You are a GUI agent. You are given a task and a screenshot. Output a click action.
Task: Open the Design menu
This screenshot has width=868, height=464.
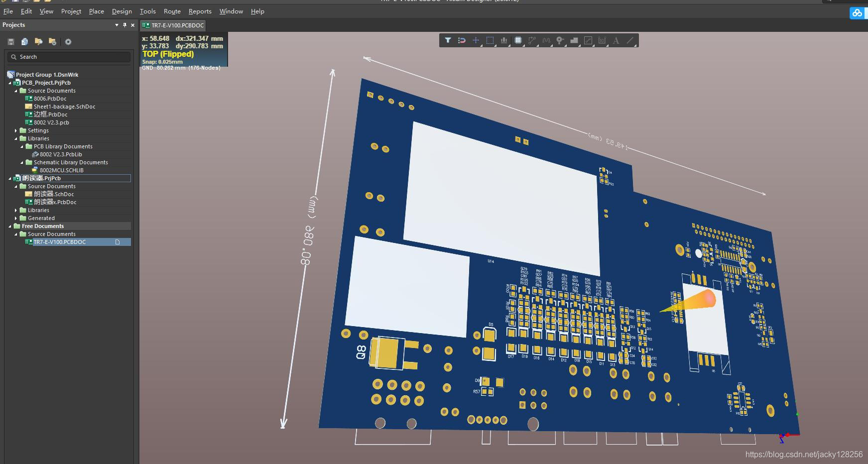pos(122,11)
